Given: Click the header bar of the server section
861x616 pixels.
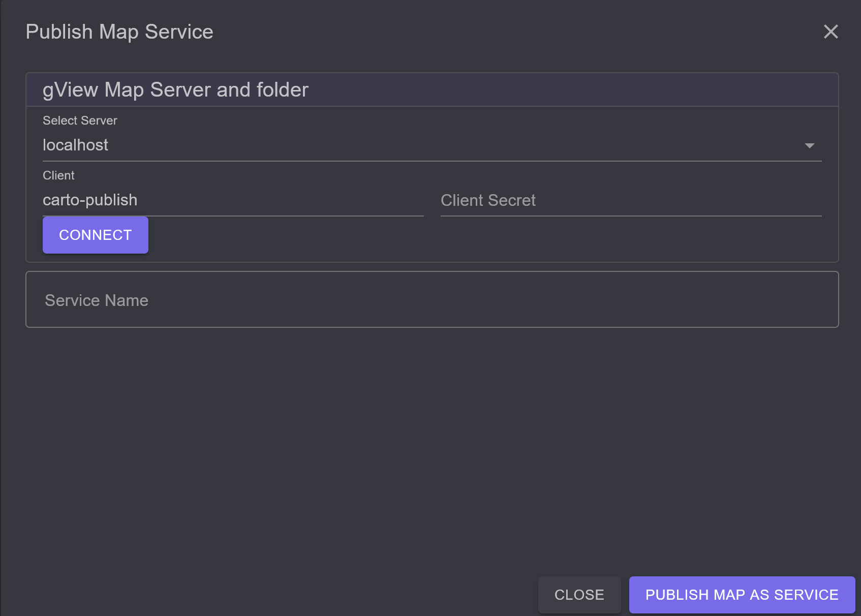Looking at the screenshot, I should coord(432,90).
